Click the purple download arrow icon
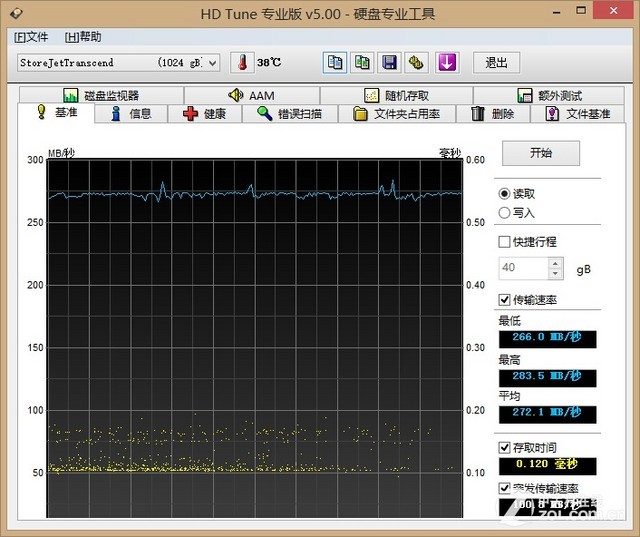Screen dimensions: 640x537 447,63
